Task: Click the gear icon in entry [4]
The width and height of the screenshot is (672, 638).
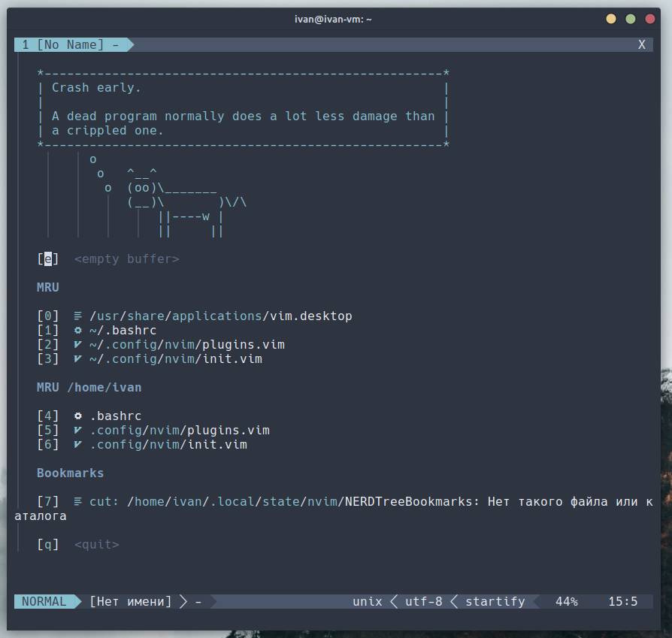Action: (78, 416)
